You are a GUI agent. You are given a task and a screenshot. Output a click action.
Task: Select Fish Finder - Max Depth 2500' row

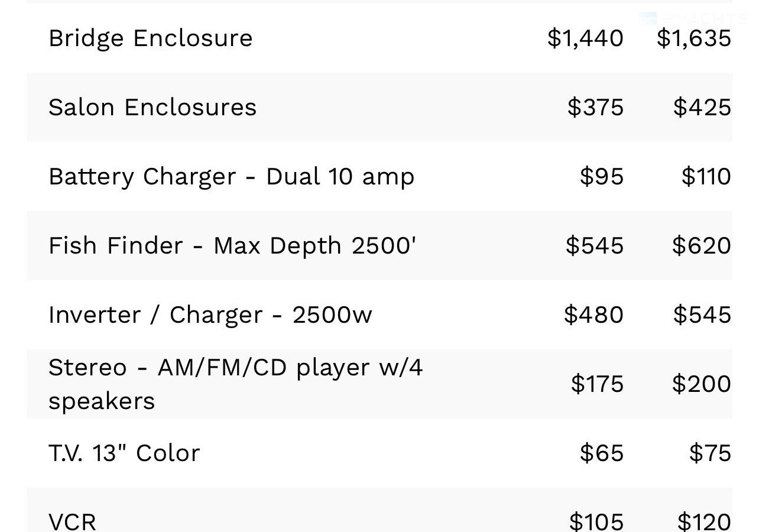click(x=379, y=246)
